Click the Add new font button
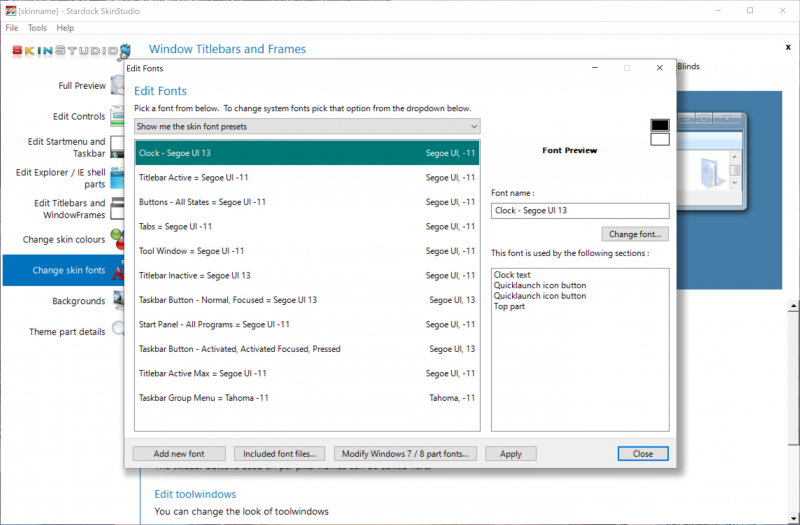800x525 pixels. [x=179, y=453]
